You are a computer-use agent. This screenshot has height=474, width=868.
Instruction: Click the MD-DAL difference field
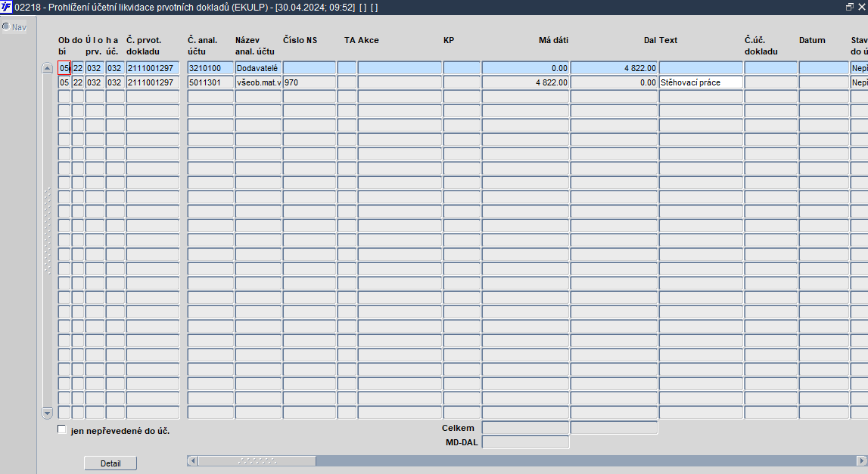click(x=525, y=442)
